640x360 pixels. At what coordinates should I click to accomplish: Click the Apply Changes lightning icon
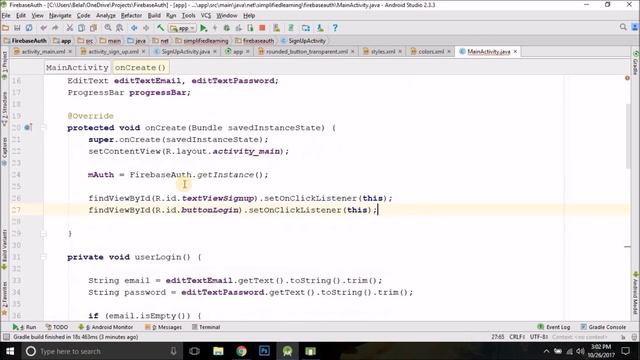[x=215, y=28]
